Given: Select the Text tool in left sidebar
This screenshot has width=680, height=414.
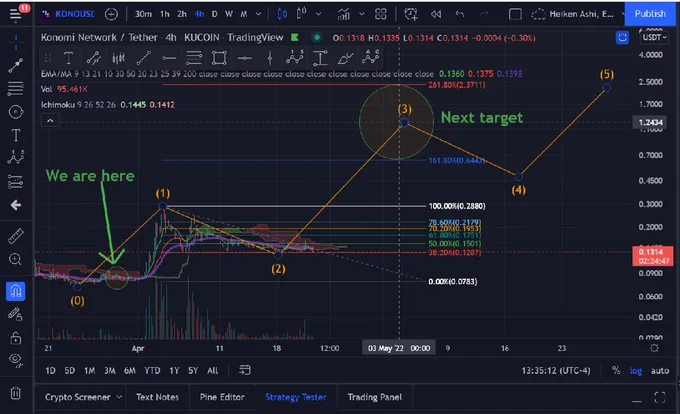Looking at the screenshot, I should coord(16,135).
